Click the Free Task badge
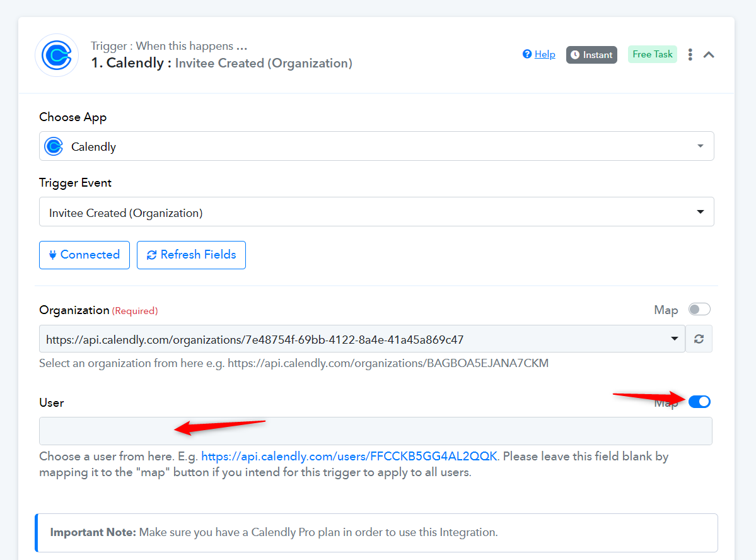This screenshot has height=560, width=756. click(x=653, y=54)
